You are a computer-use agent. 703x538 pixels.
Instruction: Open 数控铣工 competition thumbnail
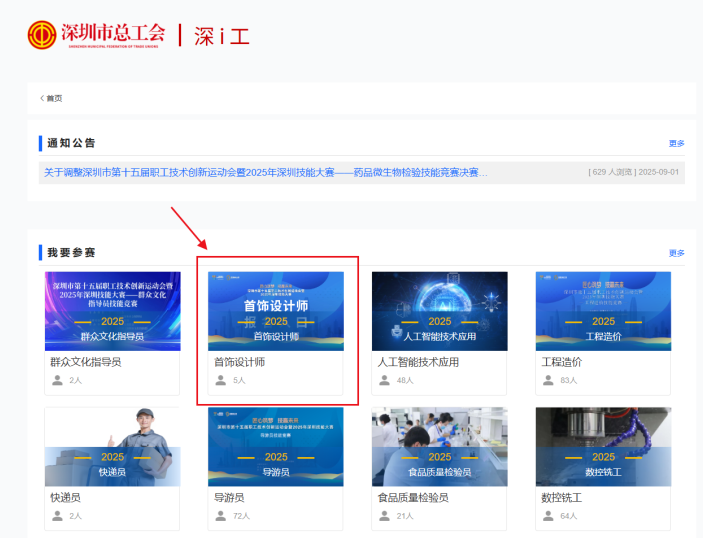[603, 447]
